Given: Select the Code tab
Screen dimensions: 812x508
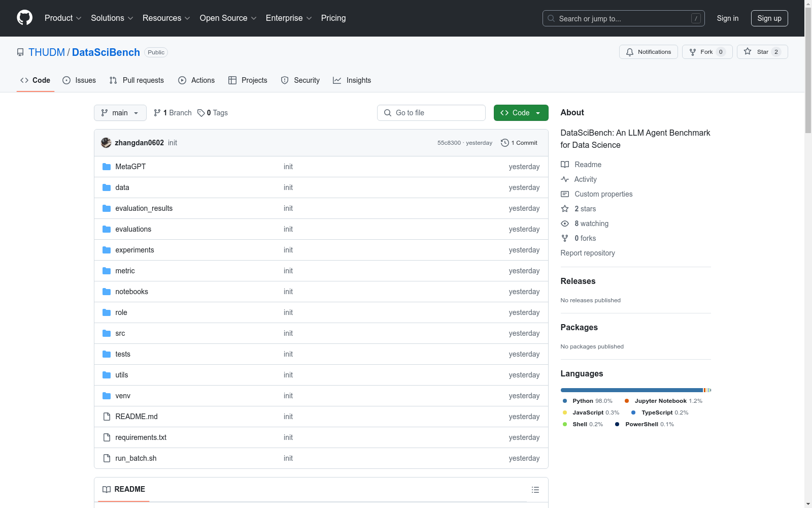Looking at the screenshot, I should (x=36, y=80).
